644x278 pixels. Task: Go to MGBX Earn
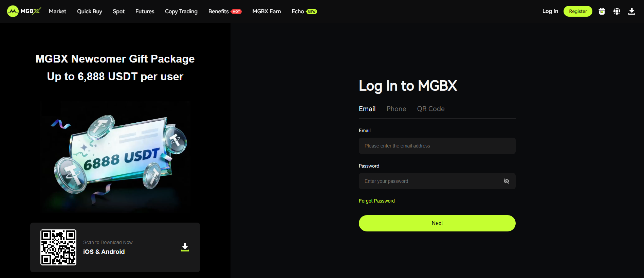click(267, 11)
